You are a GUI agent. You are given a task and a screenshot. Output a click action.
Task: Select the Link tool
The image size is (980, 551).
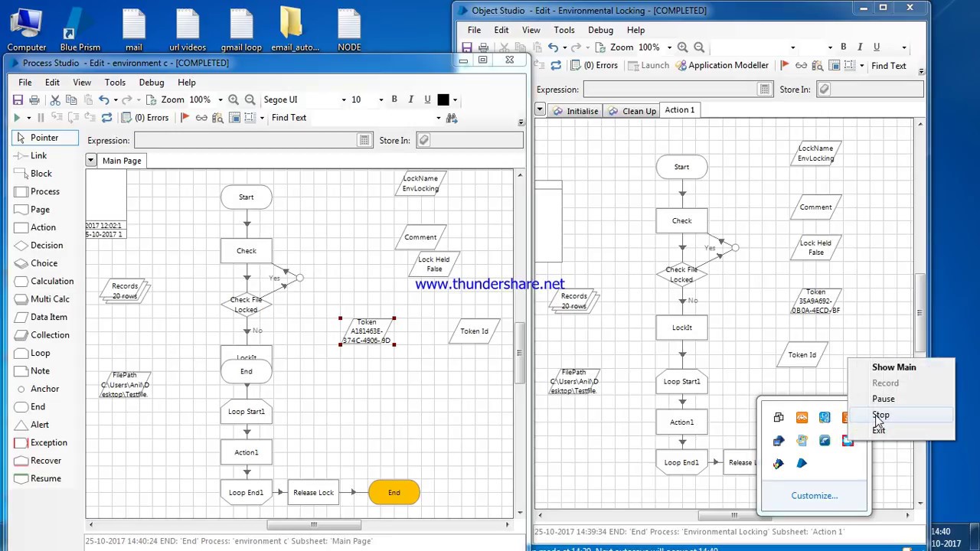(38, 155)
